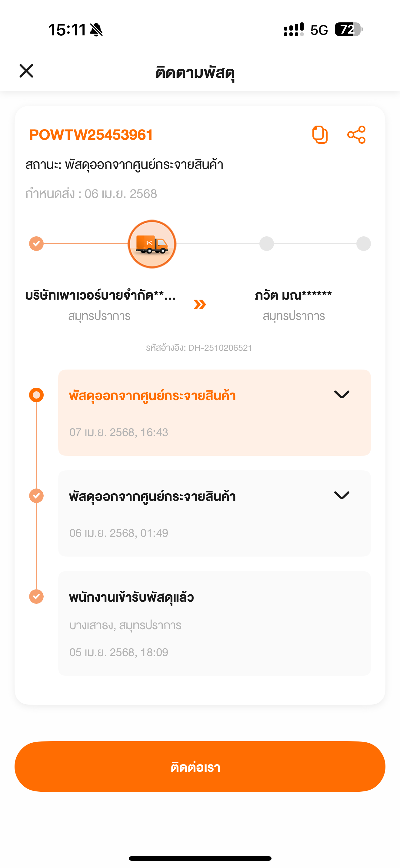Tap the tracking number POWTW25453961 text

pyautogui.click(x=91, y=135)
